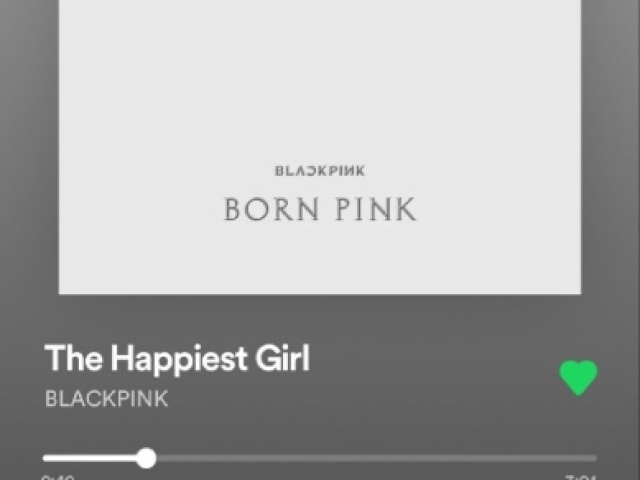Viewport: 640px width, 480px height.
Task: Click the bottom edge of the album artwork
Action: (320, 292)
